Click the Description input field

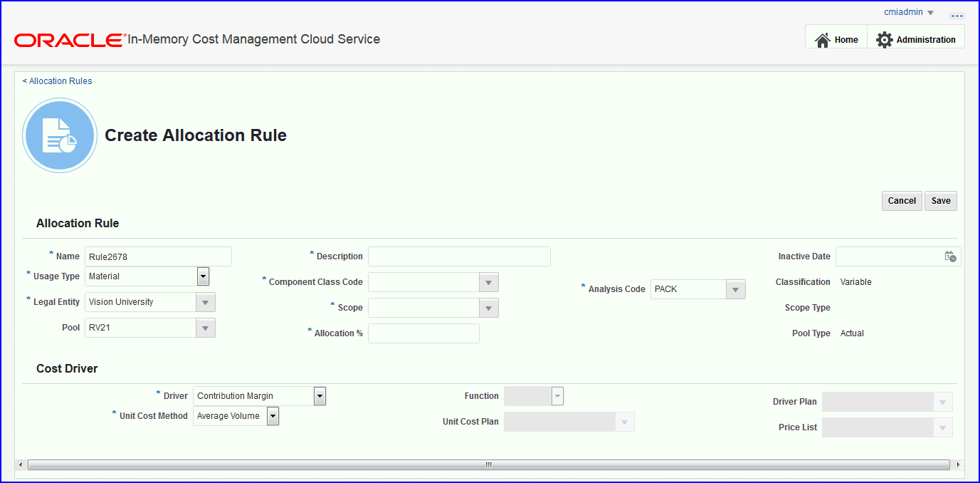point(459,256)
